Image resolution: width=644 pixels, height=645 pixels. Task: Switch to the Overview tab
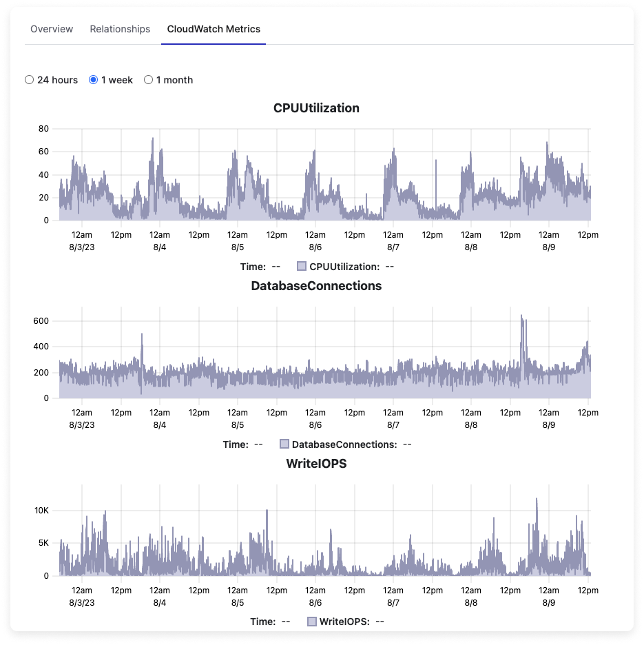click(x=52, y=29)
